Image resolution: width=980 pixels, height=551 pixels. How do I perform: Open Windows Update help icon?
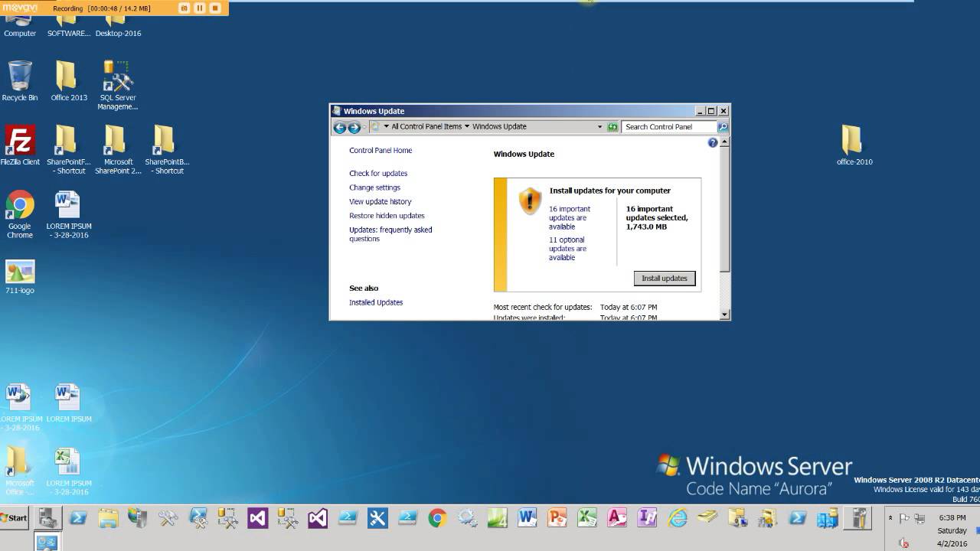(713, 143)
